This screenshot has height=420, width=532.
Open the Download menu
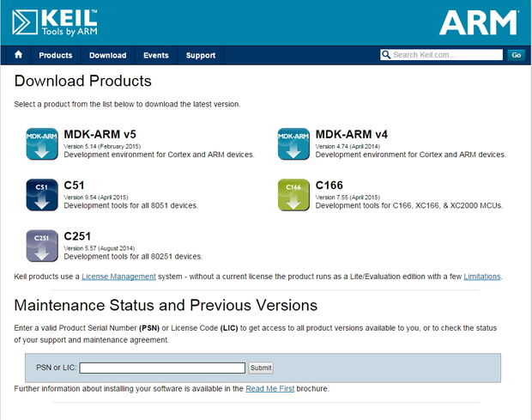coord(108,55)
